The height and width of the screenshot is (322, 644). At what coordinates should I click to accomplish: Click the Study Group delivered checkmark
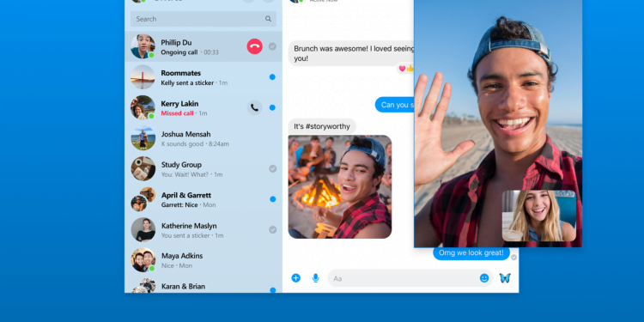273,168
